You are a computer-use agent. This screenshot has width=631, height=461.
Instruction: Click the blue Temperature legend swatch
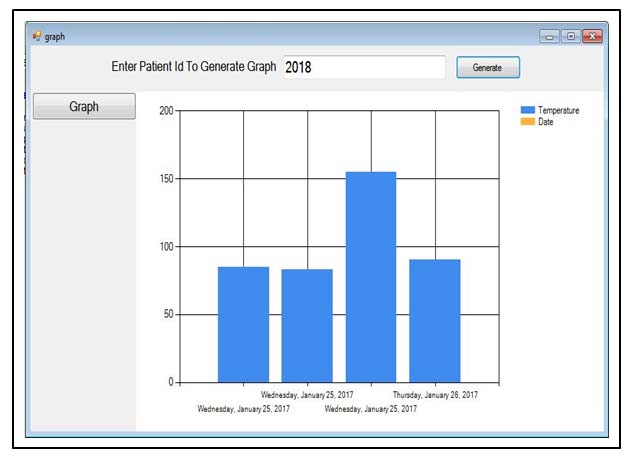527,110
